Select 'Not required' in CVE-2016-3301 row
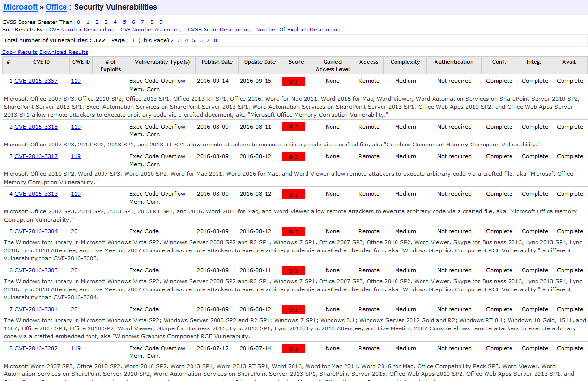 [454, 310]
